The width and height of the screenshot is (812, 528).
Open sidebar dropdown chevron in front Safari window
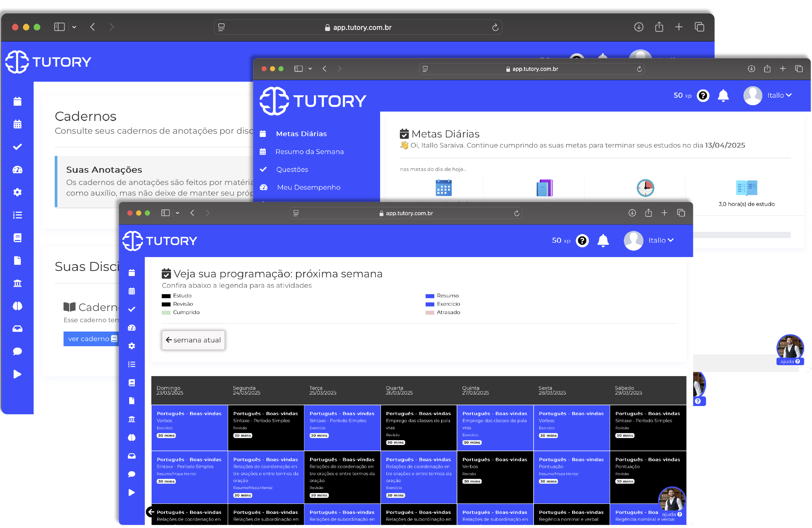[x=178, y=213]
